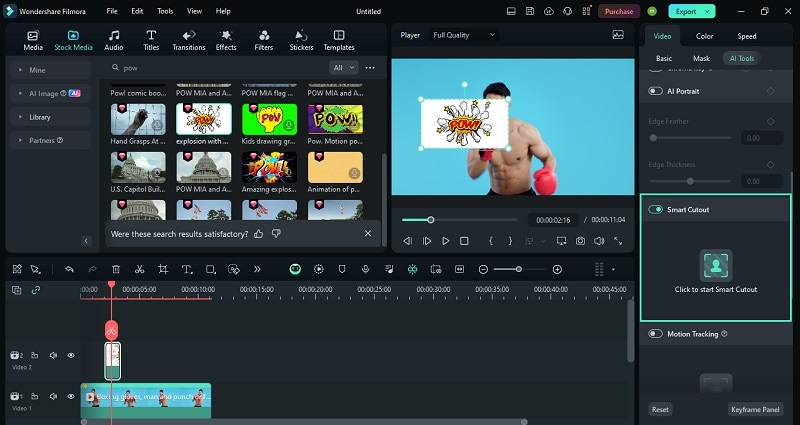Open the Stickers tab

point(301,40)
